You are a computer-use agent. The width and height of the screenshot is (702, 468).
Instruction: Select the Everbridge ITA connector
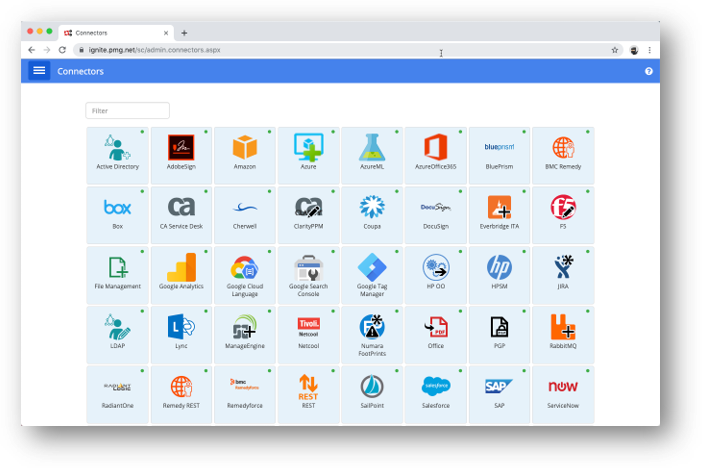499,215
